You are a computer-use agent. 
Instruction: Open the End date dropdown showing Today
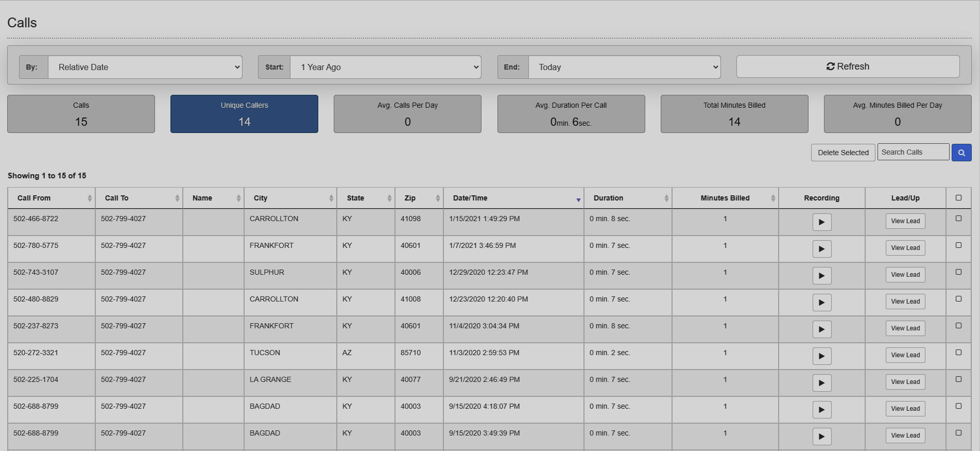tap(624, 68)
